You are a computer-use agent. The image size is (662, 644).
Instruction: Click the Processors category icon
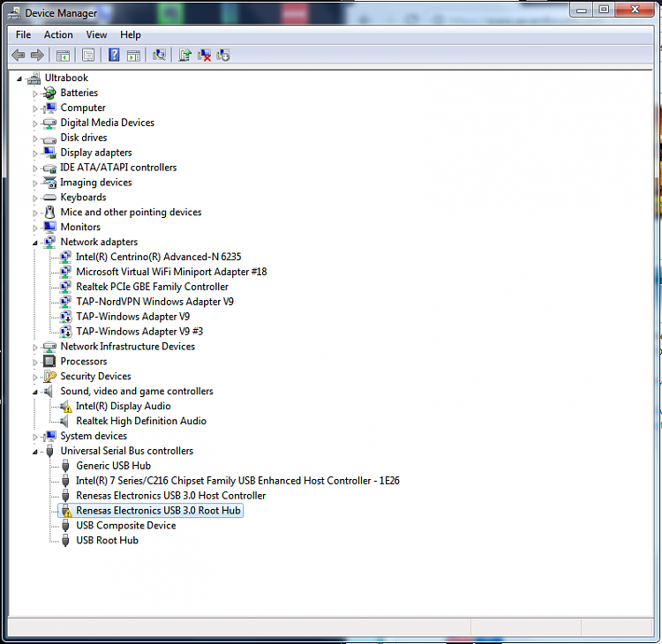(49, 361)
